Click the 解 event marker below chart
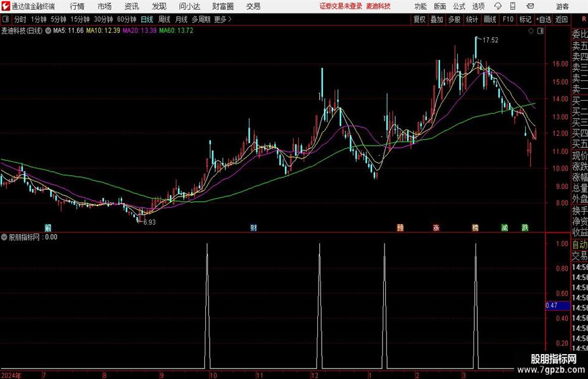The image size is (588, 379). pos(48,227)
